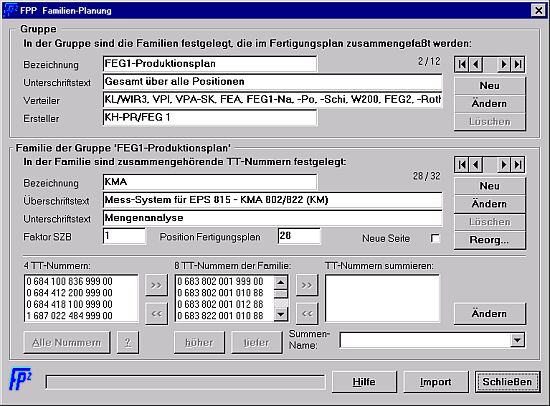Remove TT-Nummer from family with << button
550x406 pixels.
[156, 313]
